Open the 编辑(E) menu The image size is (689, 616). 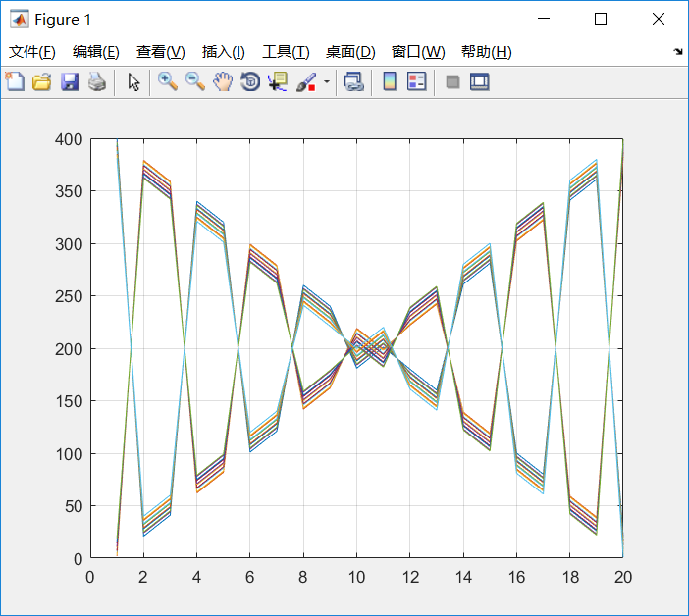(96, 52)
